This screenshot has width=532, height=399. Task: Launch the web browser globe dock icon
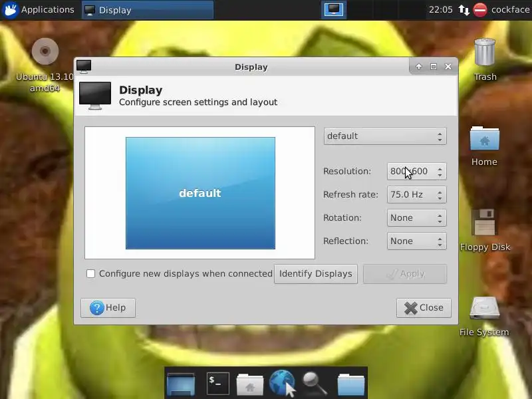pos(281,383)
